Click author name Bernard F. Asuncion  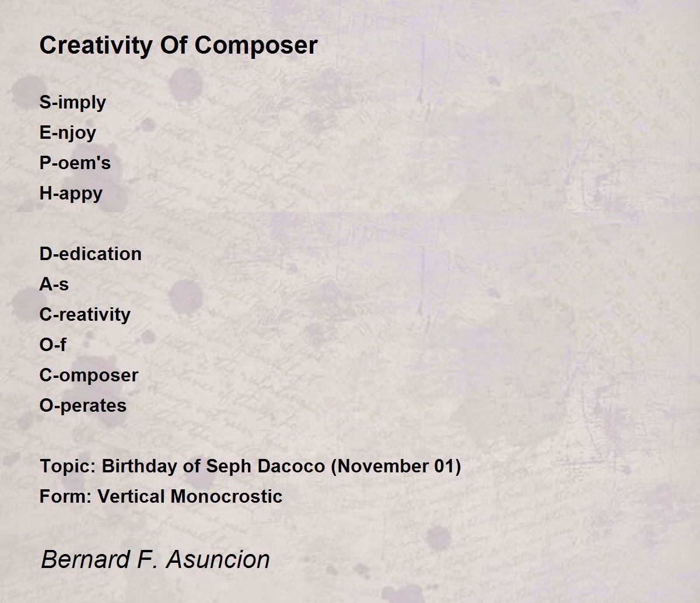tap(155, 559)
